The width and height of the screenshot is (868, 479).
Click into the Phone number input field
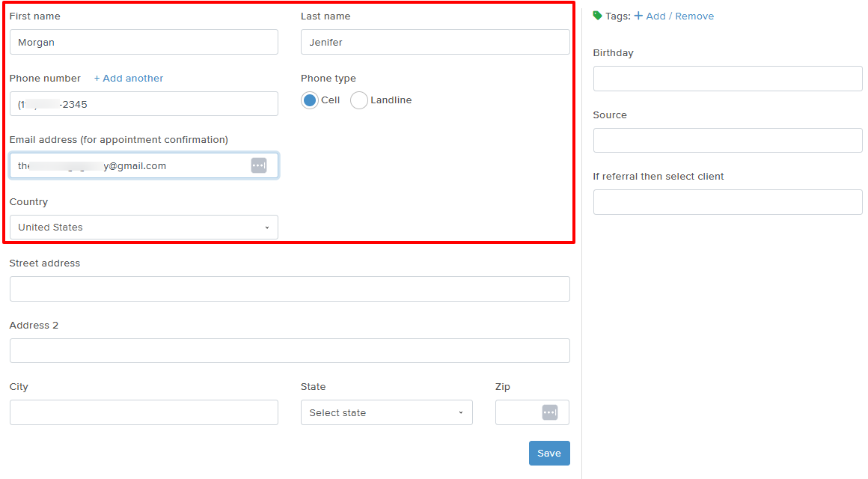pos(144,104)
